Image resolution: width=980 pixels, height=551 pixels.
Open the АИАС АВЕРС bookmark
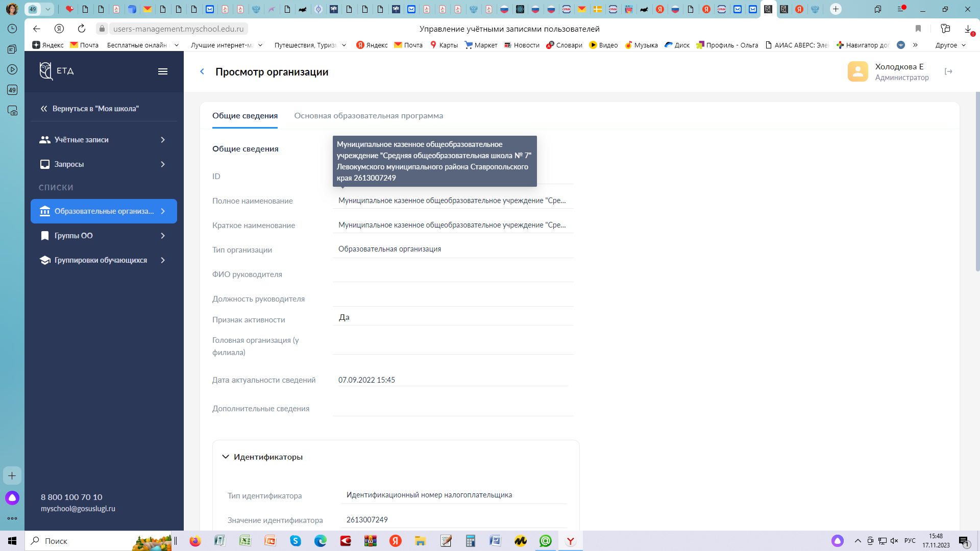(x=797, y=45)
